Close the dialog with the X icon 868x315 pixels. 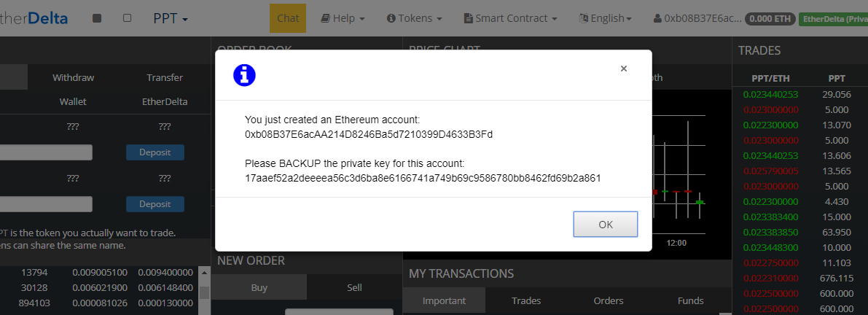point(623,69)
